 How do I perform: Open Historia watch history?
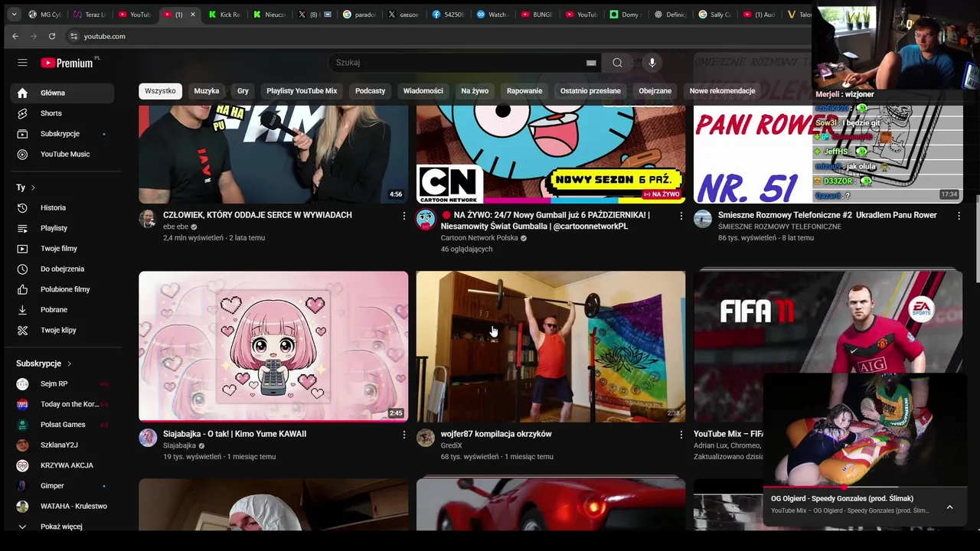(62, 207)
